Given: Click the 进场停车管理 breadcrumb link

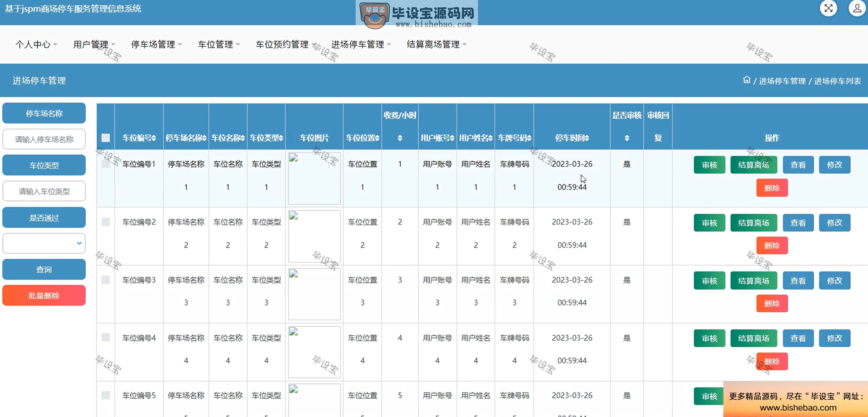Looking at the screenshot, I should 782,81.
